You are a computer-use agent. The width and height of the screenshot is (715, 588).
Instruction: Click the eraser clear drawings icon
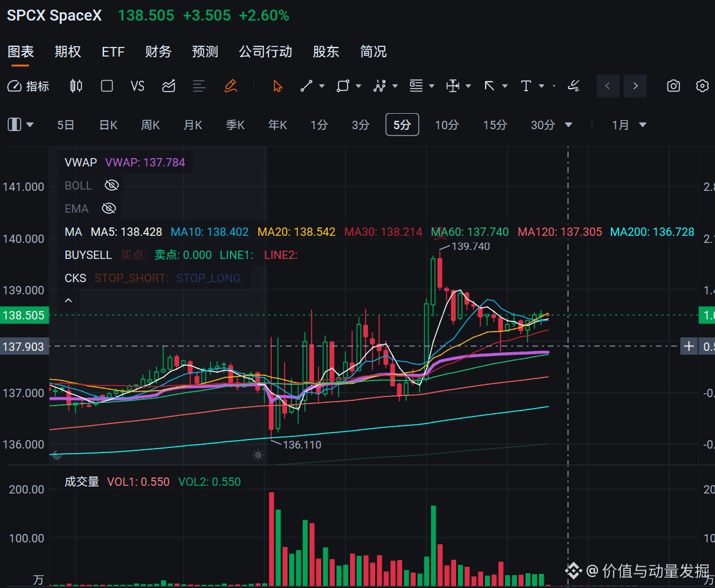point(574,85)
